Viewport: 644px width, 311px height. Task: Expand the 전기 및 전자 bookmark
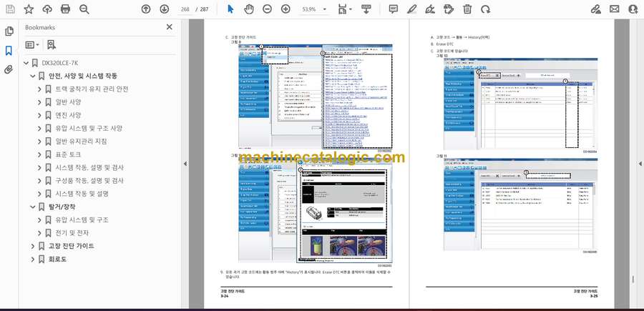39,233
